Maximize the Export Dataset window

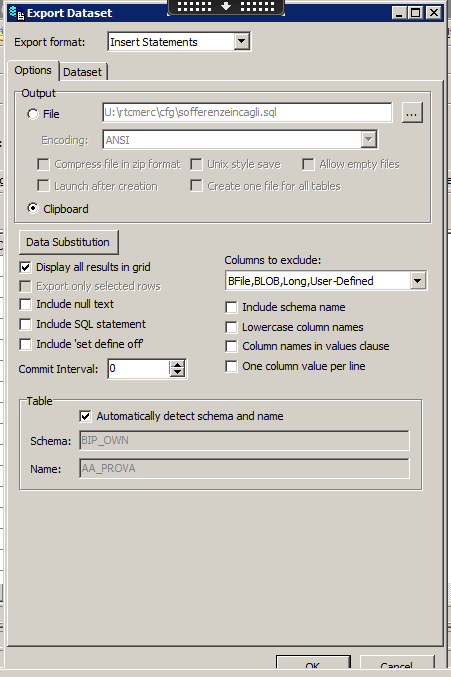pos(415,13)
